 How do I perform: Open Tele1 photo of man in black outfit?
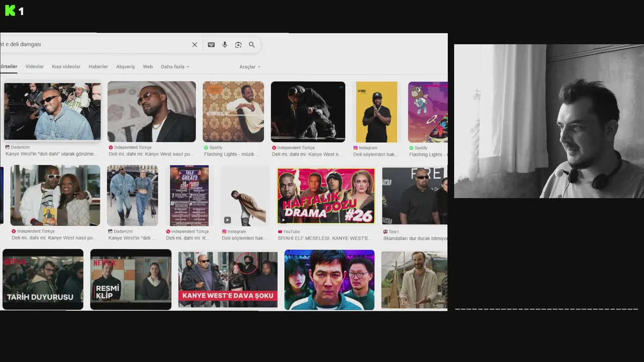click(x=415, y=196)
